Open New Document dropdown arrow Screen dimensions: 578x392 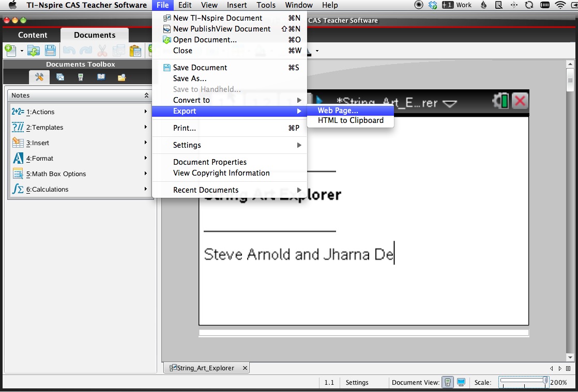click(22, 51)
